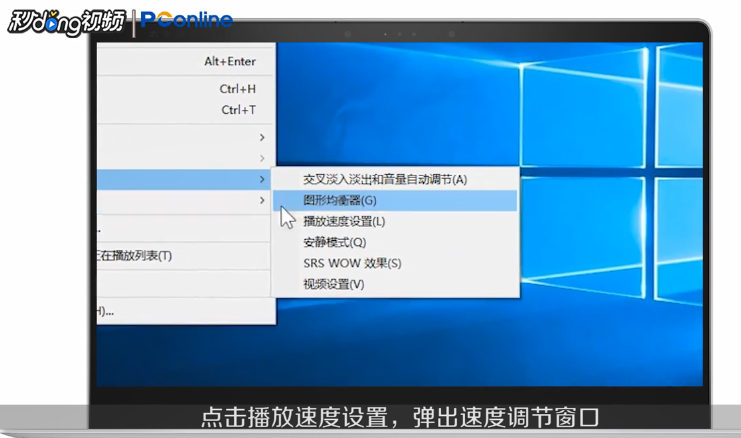This screenshot has height=438, width=741.
Task: Open SRS WOW 效果(S) option
Action: point(395,263)
